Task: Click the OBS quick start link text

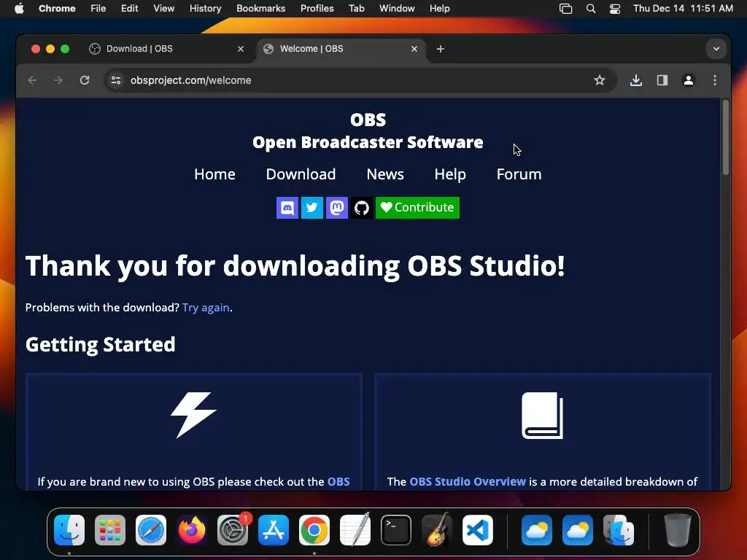Action: tap(338, 482)
